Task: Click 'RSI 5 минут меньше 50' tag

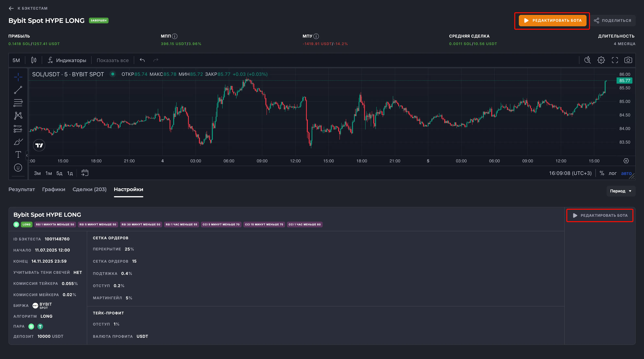Action: coord(98,224)
